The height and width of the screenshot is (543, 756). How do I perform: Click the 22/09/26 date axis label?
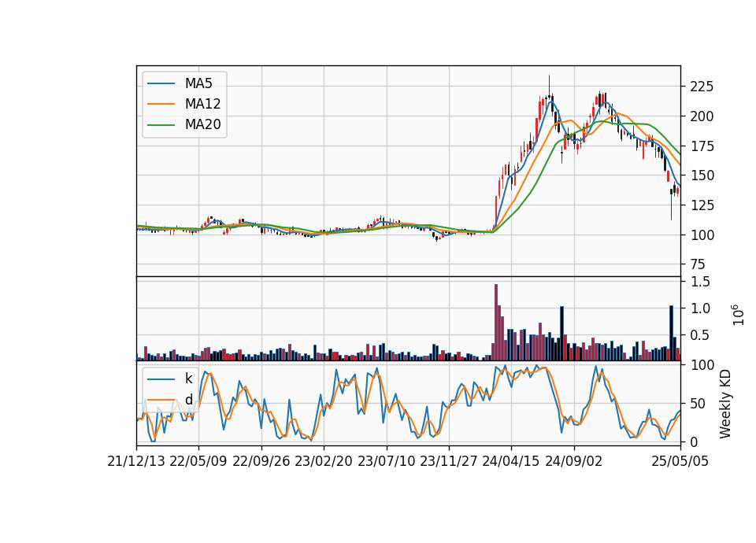point(261,461)
